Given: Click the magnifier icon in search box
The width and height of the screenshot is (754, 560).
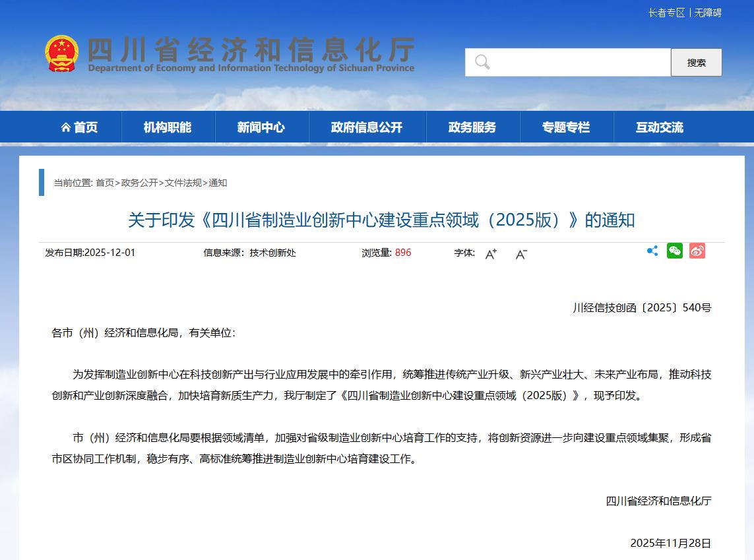Looking at the screenshot, I should (482, 62).
